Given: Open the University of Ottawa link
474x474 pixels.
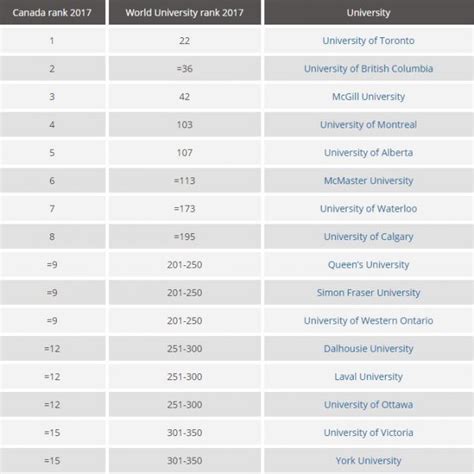Looking at the screenshot, I should pos(368,405).
